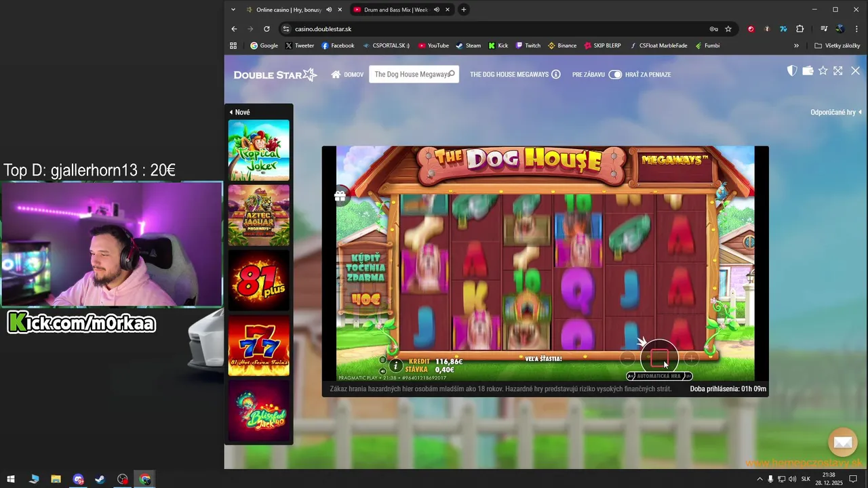The image size is (868, 488).
Task: Mute the slot game sound icon
Action: 382,371
